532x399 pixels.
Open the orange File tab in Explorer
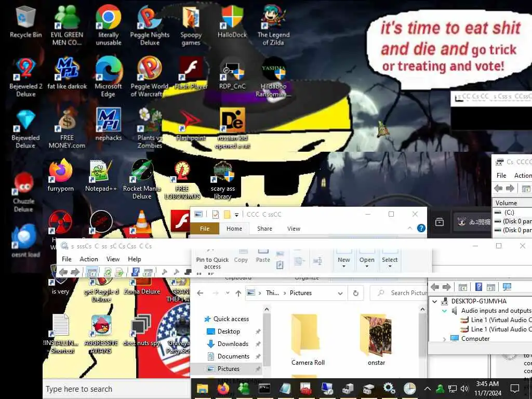click(x=205, y=229)
